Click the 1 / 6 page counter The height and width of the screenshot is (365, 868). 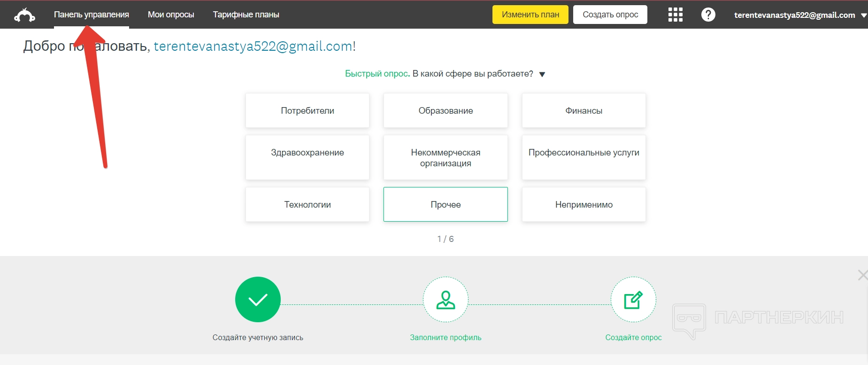click(446, 239)
